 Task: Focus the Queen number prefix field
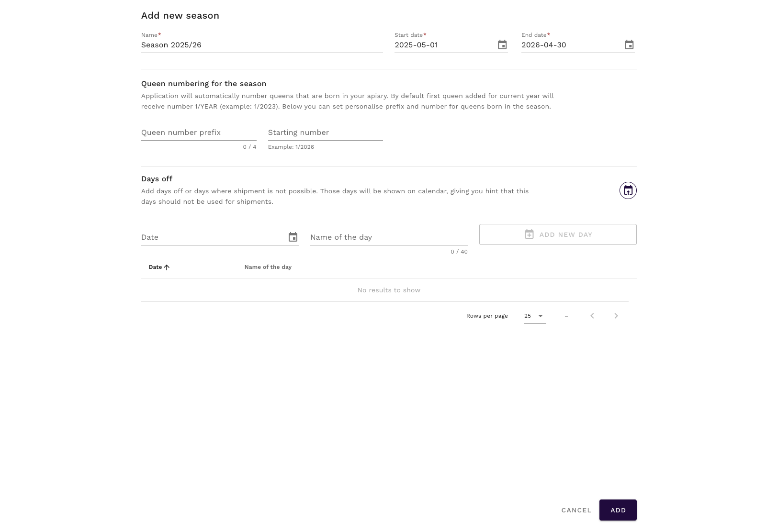[198, 133]
